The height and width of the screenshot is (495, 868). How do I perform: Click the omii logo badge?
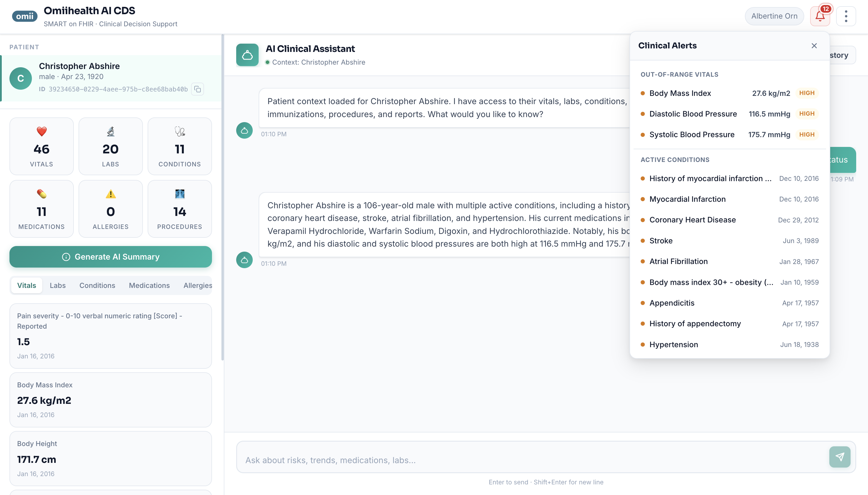click(25, 16)
